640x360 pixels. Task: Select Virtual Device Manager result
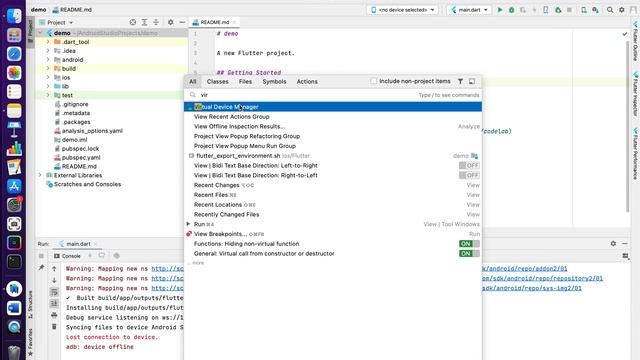click(x=333, y=107)
